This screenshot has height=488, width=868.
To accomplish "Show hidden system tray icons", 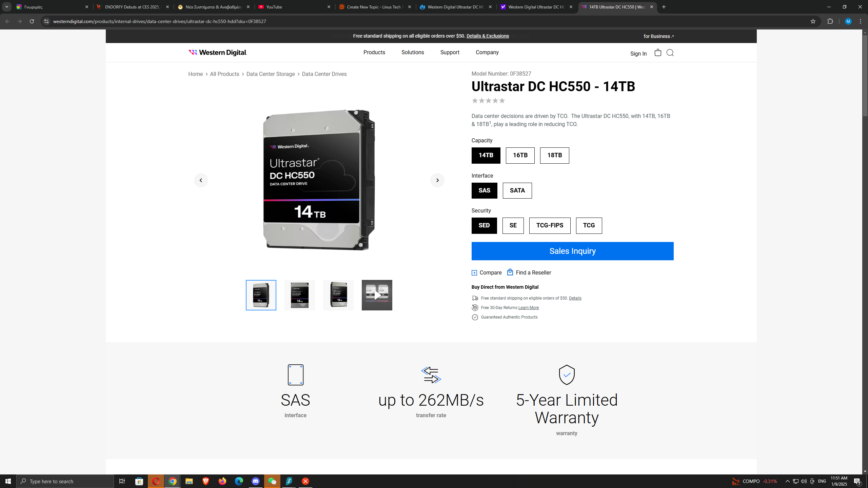I will pos(788,481).
